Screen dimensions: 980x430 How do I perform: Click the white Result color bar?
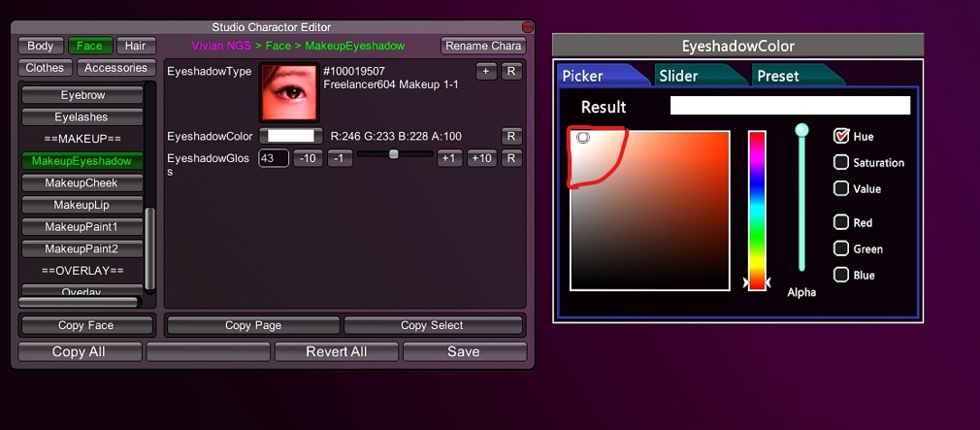(790, 106)
